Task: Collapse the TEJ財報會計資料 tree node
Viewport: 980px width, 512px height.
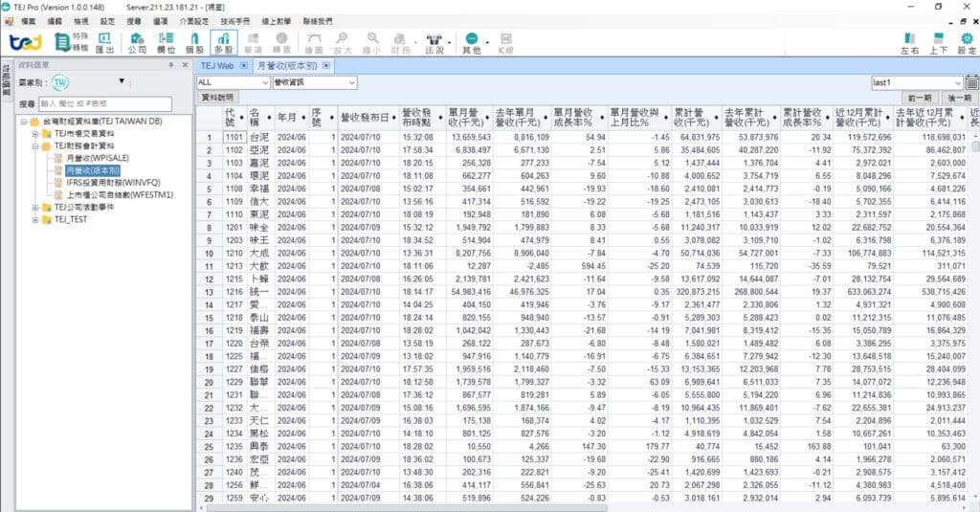Action: (34, 145)
